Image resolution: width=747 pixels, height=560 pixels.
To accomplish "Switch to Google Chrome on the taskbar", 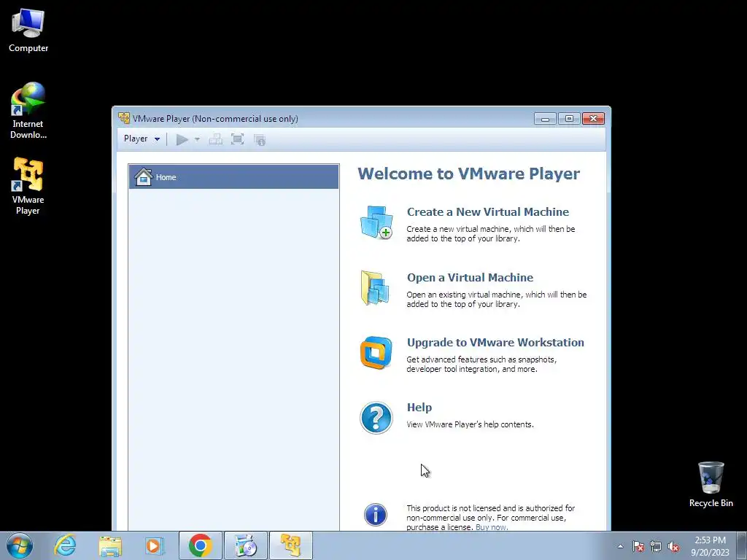I will (201, 545).
